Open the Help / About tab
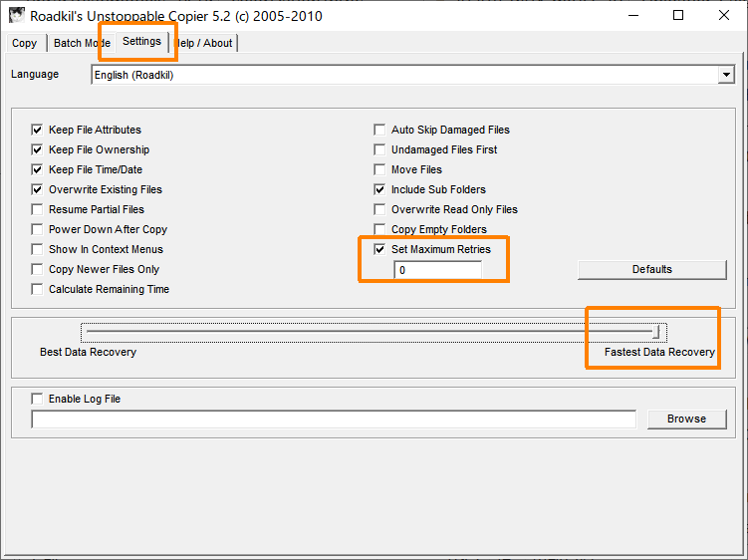This screenshot has width=748, height=560. [x=204, y=43]
